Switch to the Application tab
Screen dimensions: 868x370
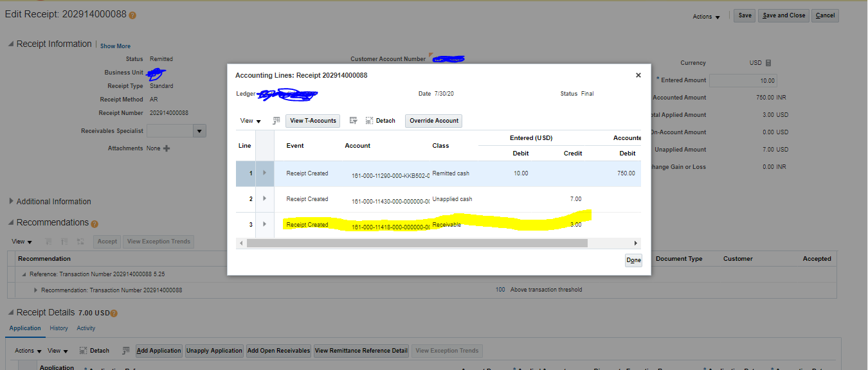coord(25,328)
